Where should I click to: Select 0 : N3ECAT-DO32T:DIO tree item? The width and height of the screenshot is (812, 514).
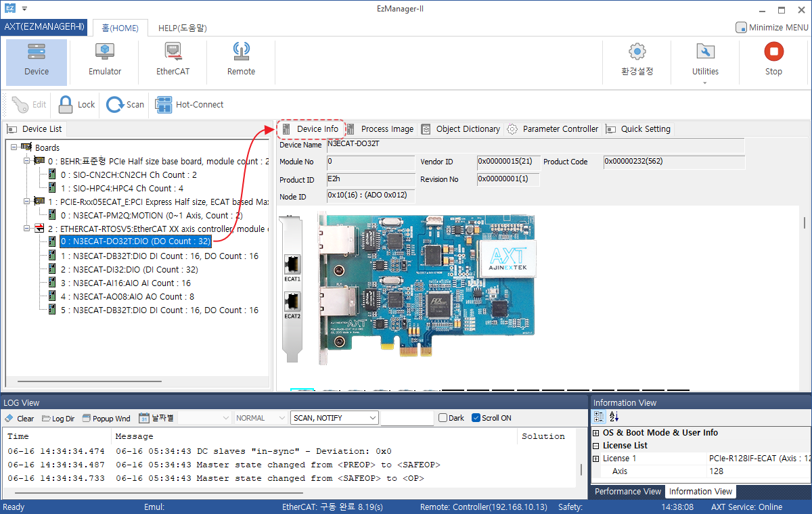coord(135,242)
